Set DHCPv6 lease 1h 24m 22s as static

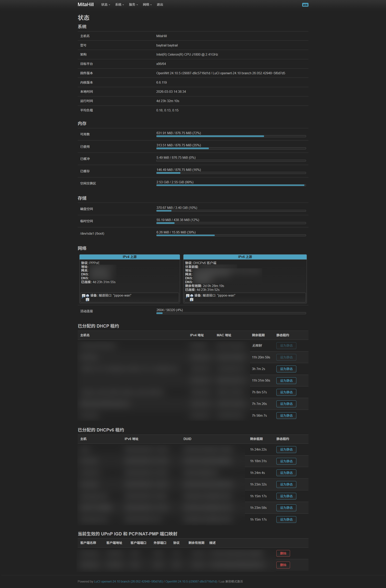(x=286, y=449)
